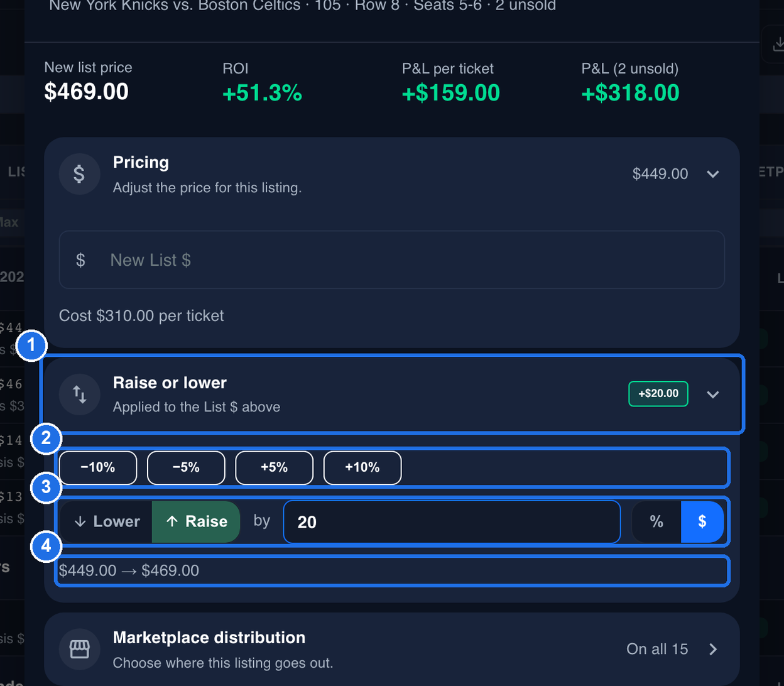Click 'Adjust the price for this listing.' text
This screenshot has width=784, height=686.
click(207, 187)
